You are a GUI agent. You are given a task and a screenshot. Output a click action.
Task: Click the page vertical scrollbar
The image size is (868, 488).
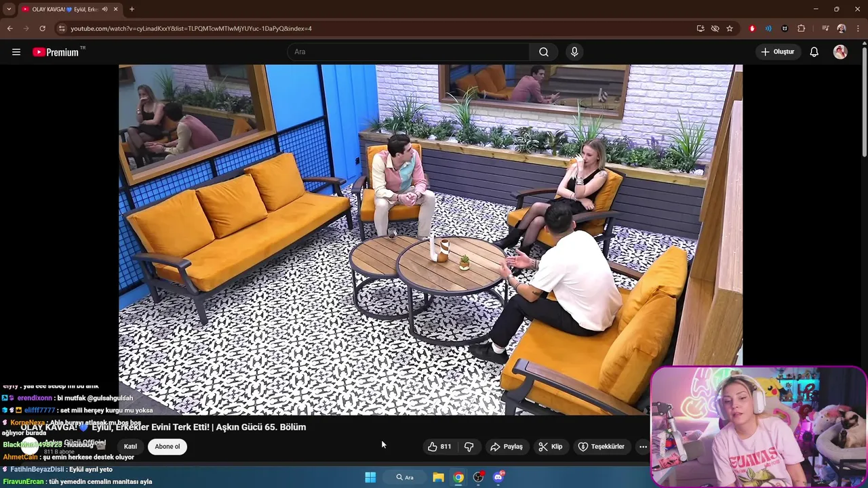(864, 100)
